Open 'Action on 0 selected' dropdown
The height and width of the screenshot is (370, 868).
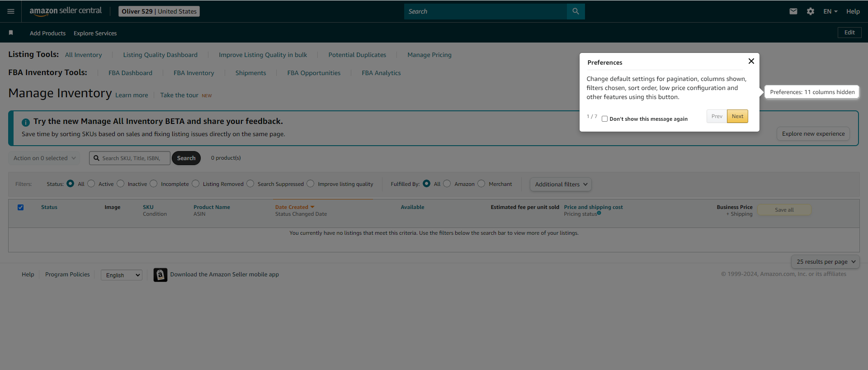[44, 158]
